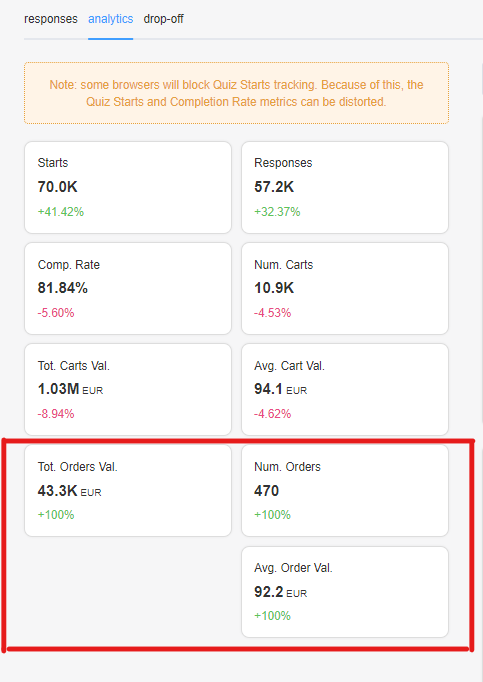
Task: Click the Num. Orders card
Action: (345, 491)
